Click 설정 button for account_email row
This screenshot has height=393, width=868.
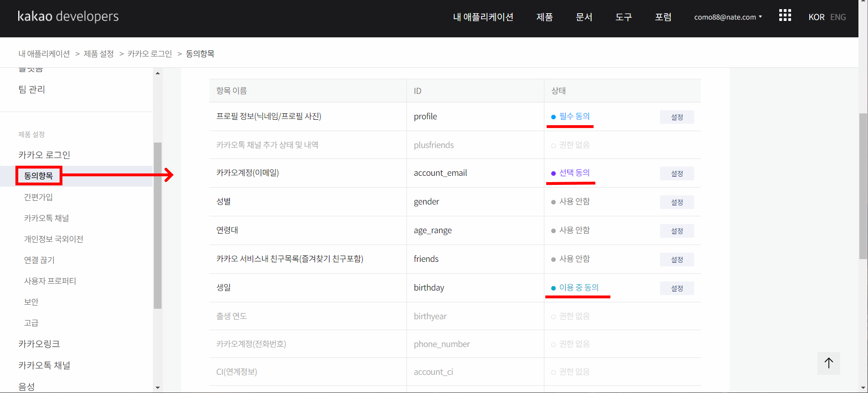(x=677, y=174)
